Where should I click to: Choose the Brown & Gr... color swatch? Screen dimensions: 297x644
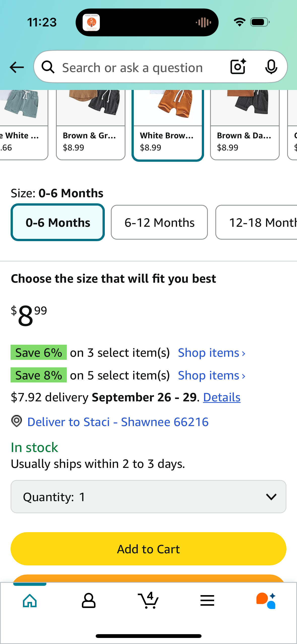click(x=91, y=125)
